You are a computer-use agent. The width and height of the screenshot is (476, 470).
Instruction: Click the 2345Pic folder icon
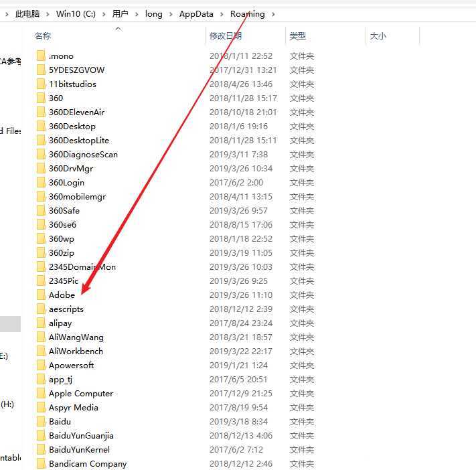point(40,281)
